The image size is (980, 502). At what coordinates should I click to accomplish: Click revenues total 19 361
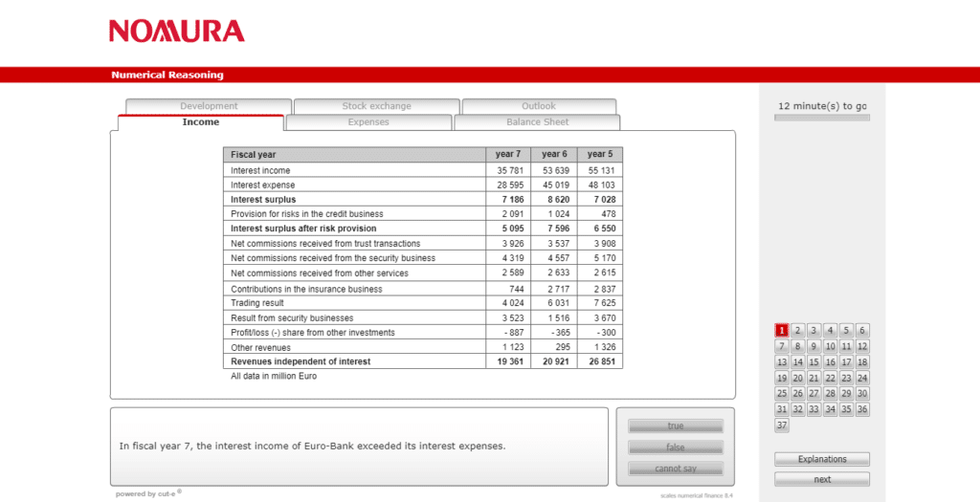pos(511,361)
